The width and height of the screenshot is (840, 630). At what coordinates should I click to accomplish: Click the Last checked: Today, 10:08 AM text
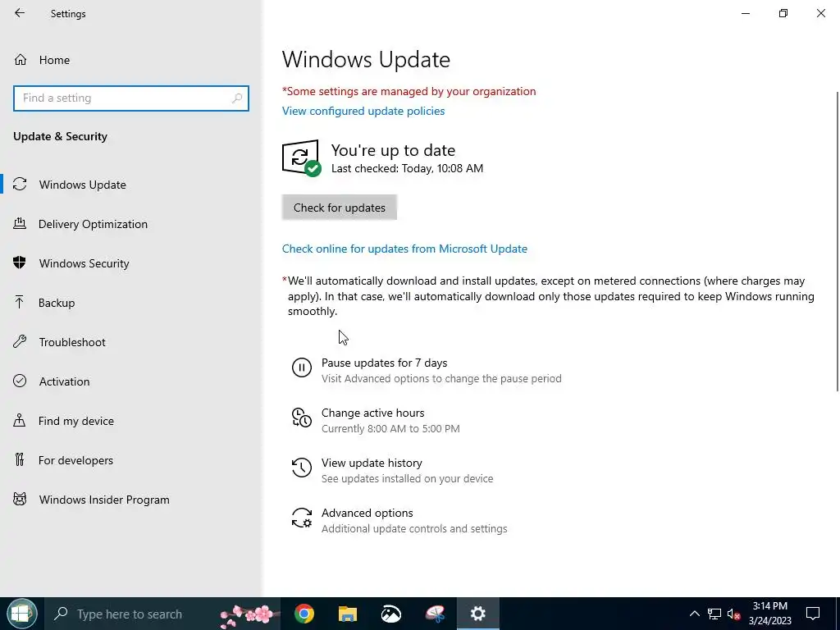(407, 168)
